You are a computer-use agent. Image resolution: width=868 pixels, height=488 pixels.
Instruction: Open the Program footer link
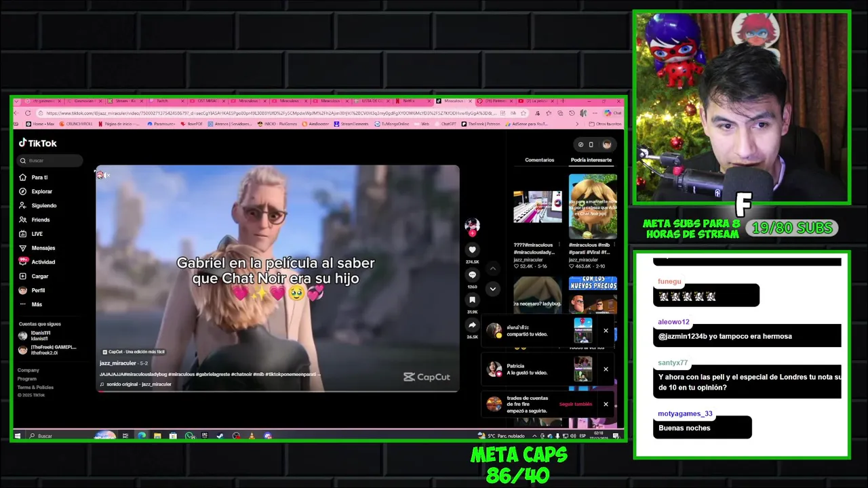27,379
